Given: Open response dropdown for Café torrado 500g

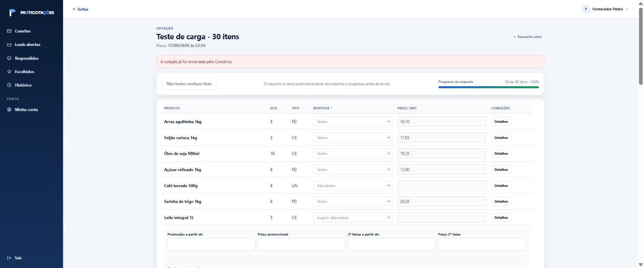Looking at the screenshot, I should pos(352,186).
